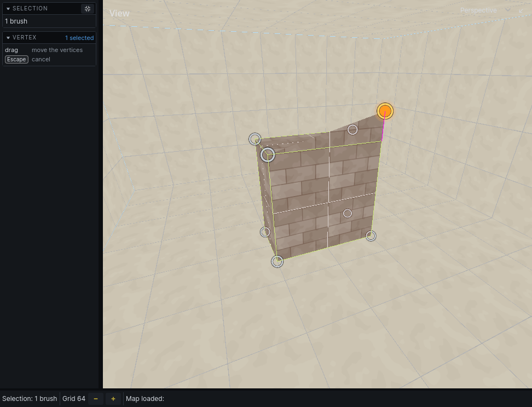This screenshot has height=407, width=532.
Task: Click the "drag" hint label
Action: (11, 50)
